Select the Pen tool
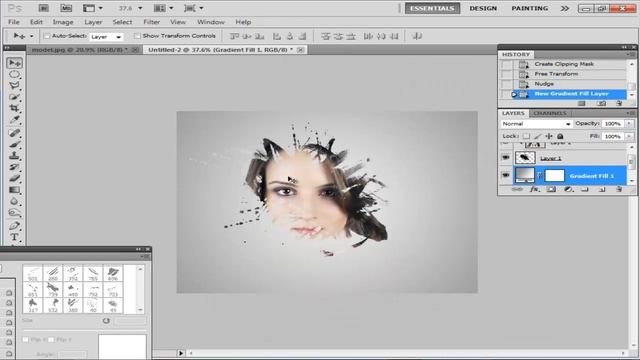The height and width of the screenshot is (360, 640). click(14, 226)
